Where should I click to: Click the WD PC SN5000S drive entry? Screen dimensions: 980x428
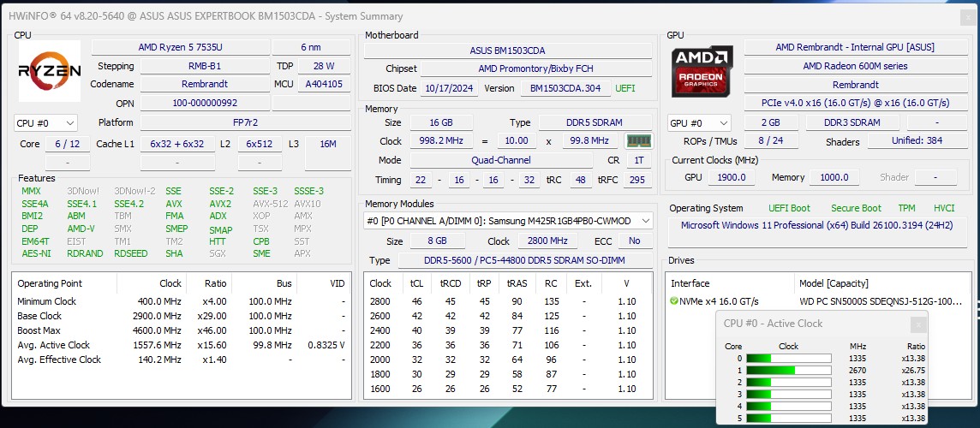click(881, 301)
